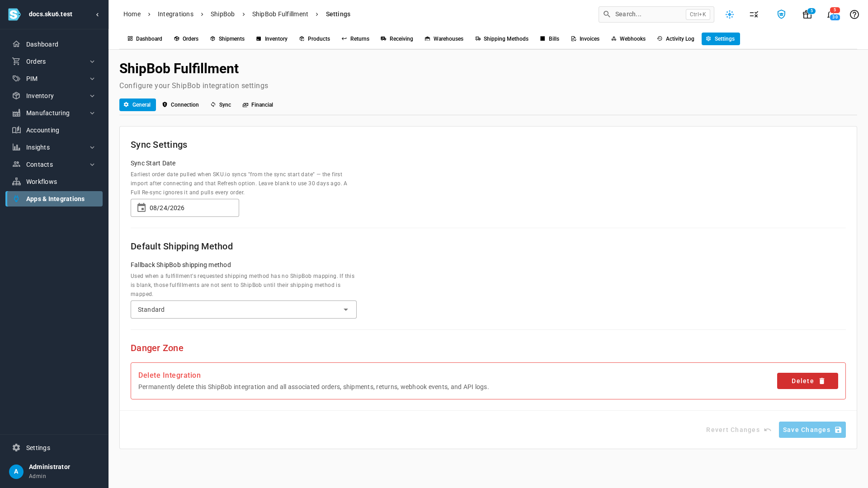
Task: Click the Accounting book icon in sidebar
Action: [x=16, y=130]
